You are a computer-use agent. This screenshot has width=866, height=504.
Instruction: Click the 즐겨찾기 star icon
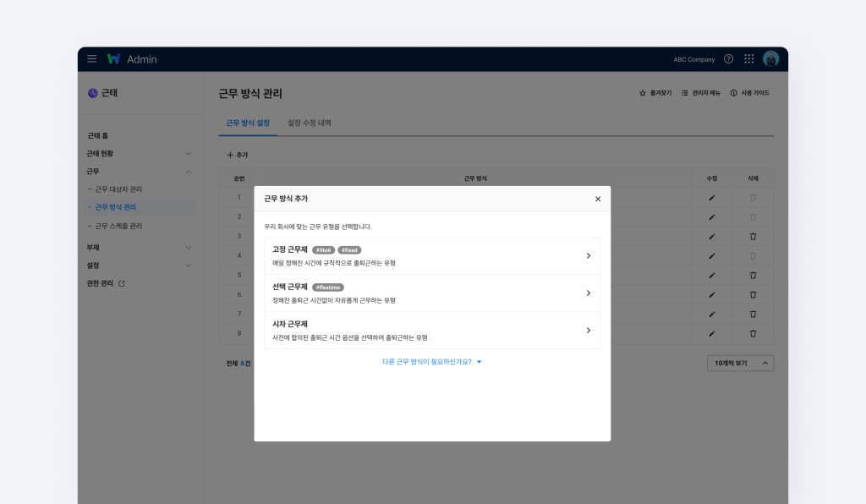(x=642, y=93)
